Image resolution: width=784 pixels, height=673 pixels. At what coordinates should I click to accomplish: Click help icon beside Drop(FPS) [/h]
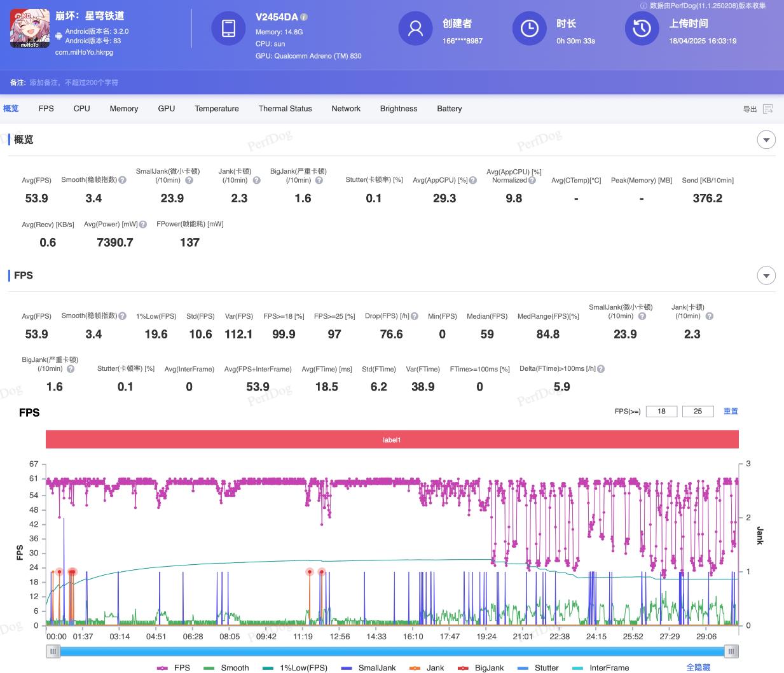[415, 316]
